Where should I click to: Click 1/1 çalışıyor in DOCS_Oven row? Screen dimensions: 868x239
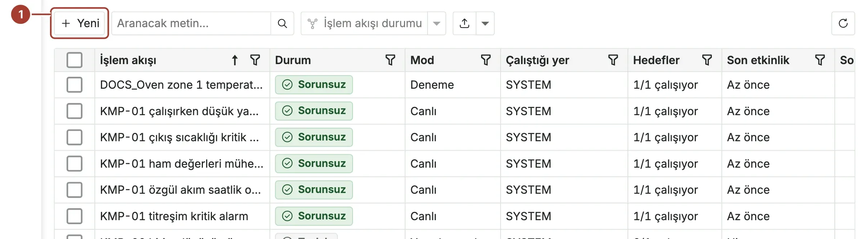(665, 85)
